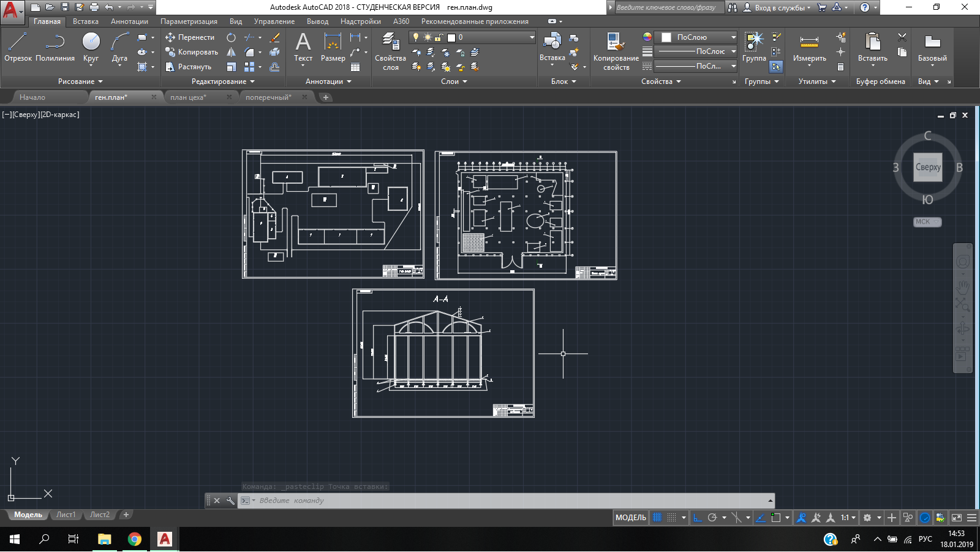Select the Полилиния polyline tool
Screen dimensions: 980x552
(x=55, y=47)
